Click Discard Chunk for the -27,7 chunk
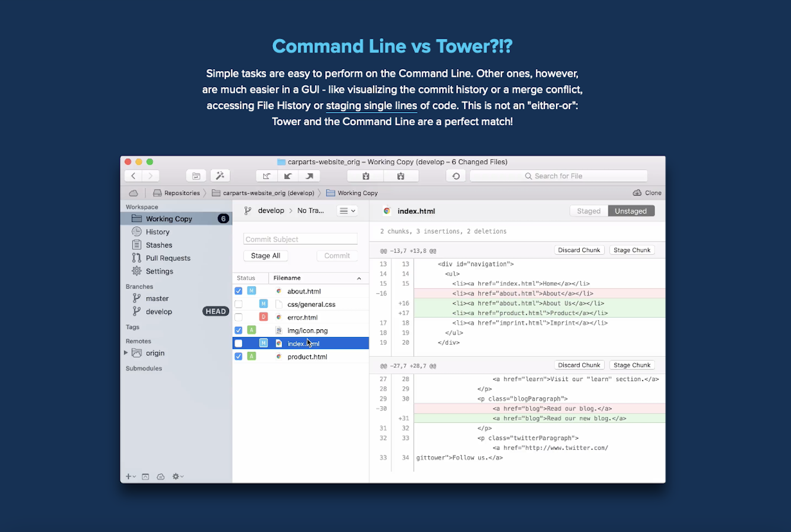The width and height of the screenshot is (791, 532). [579, 365]
